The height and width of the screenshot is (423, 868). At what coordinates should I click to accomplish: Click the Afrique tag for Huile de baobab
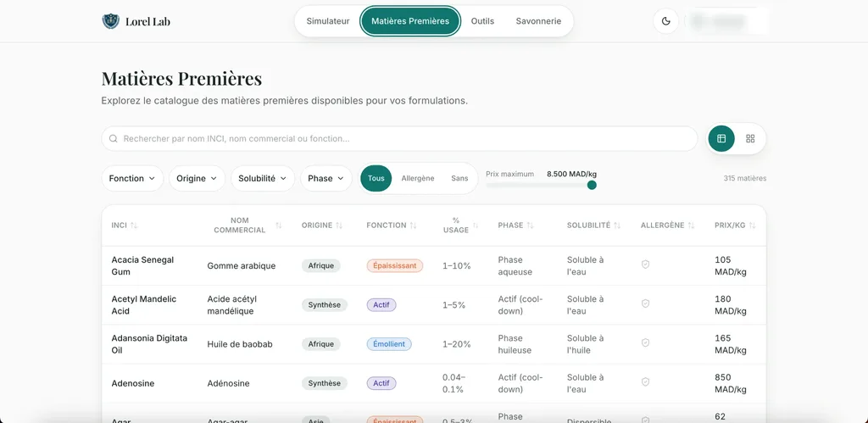click(321, 344)
